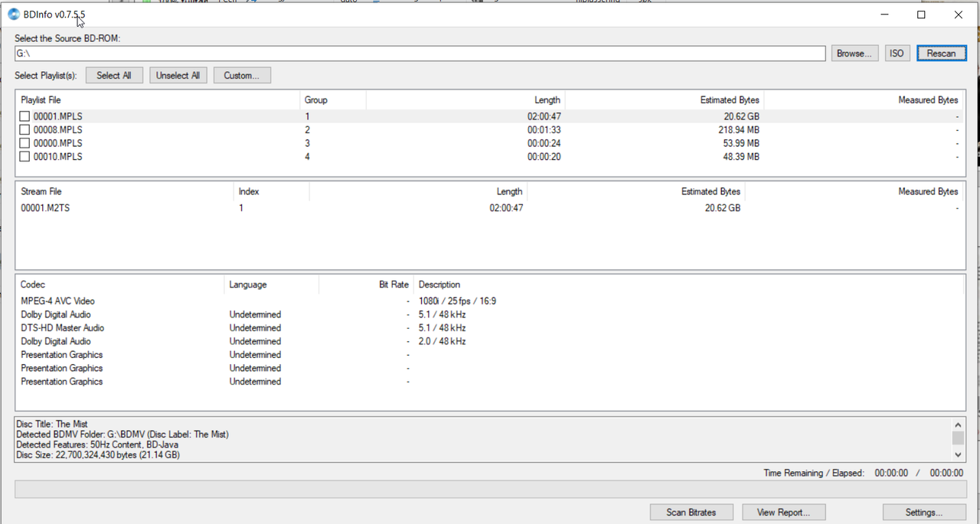Click the disc info scroll up arrow
The height and width of the screenshot is (524, 980).
click(x=958, y=425)
